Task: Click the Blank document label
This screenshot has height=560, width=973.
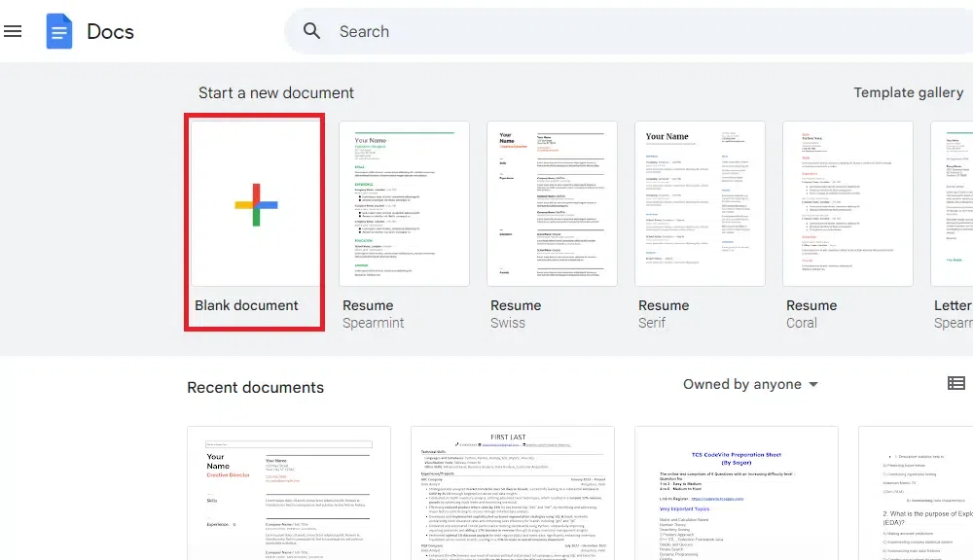Action: point(246,305)
